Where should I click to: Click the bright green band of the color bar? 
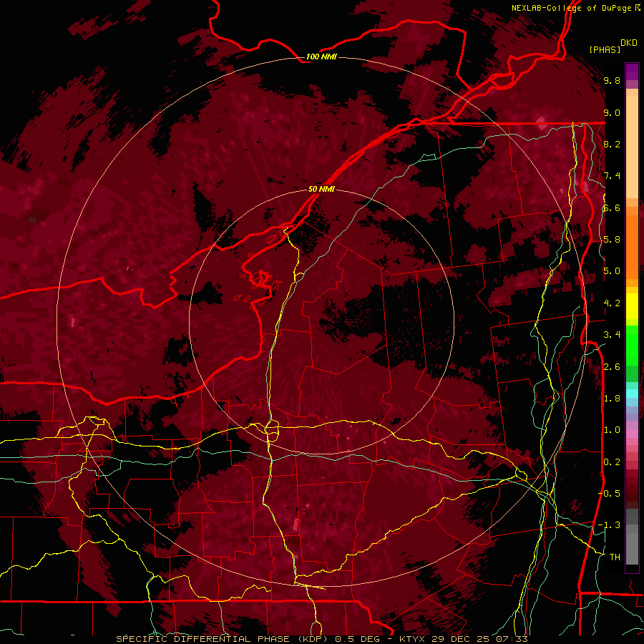click(632, 345)
